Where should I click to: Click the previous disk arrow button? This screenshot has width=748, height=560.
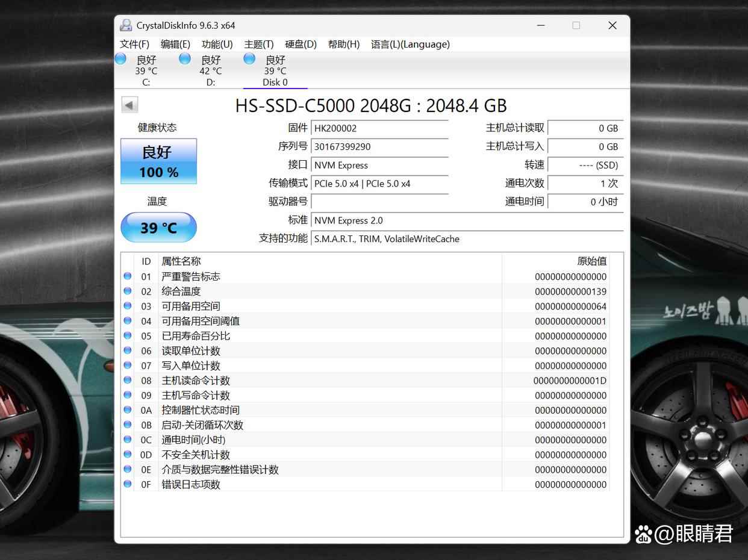(x=129, y=105)
